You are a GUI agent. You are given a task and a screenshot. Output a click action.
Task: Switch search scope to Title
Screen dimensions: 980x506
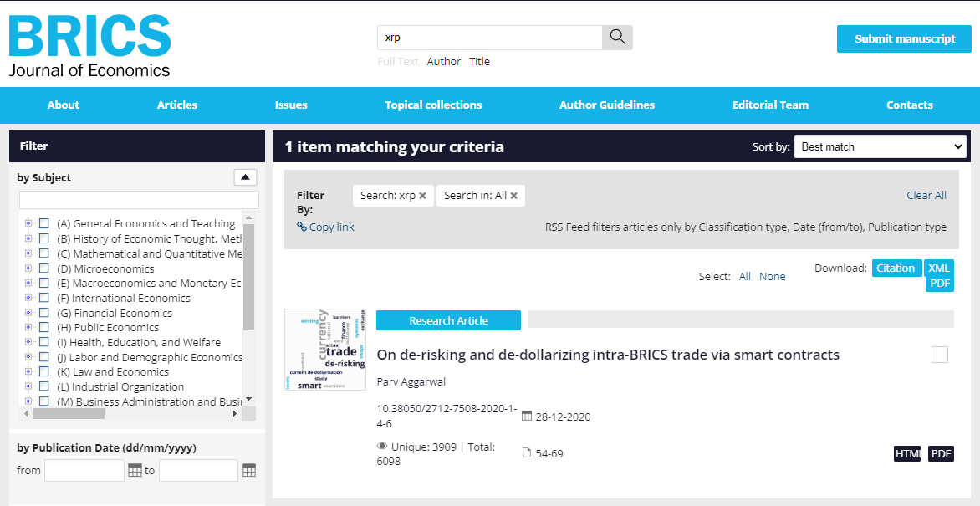pos(479,61)
